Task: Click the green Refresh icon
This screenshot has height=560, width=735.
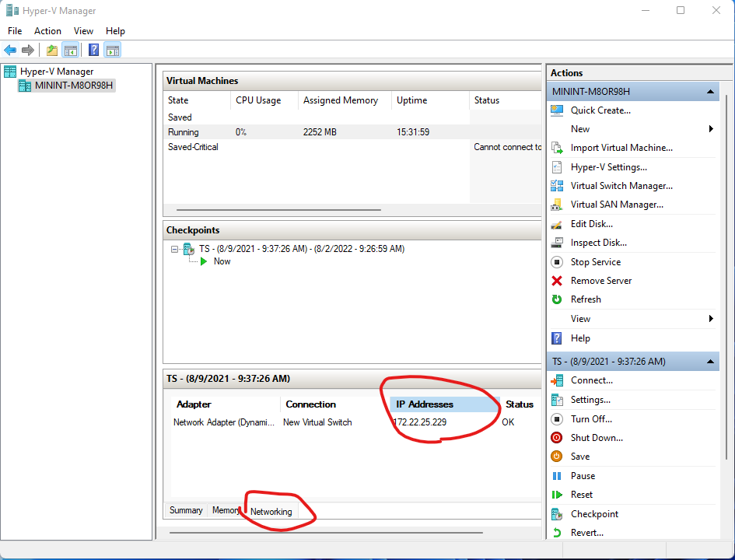Action: [x=557, y=299]
